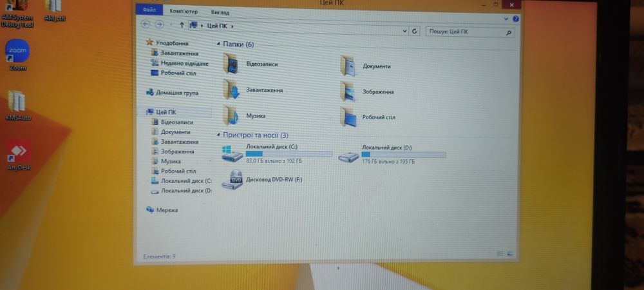Click the 83,0 ГБ вільно з 102 ГБ text
Viewport: 644px width, 290px height.
(x=274, y=161)
